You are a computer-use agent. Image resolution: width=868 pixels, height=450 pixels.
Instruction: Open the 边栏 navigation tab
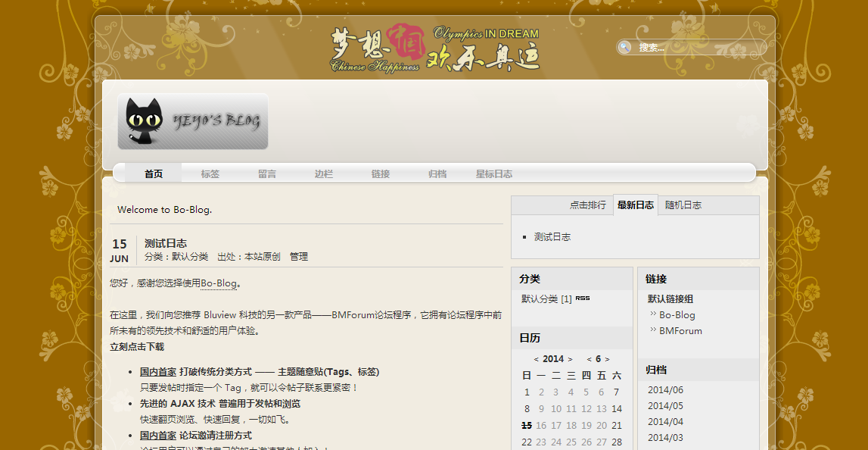(324, 173)
